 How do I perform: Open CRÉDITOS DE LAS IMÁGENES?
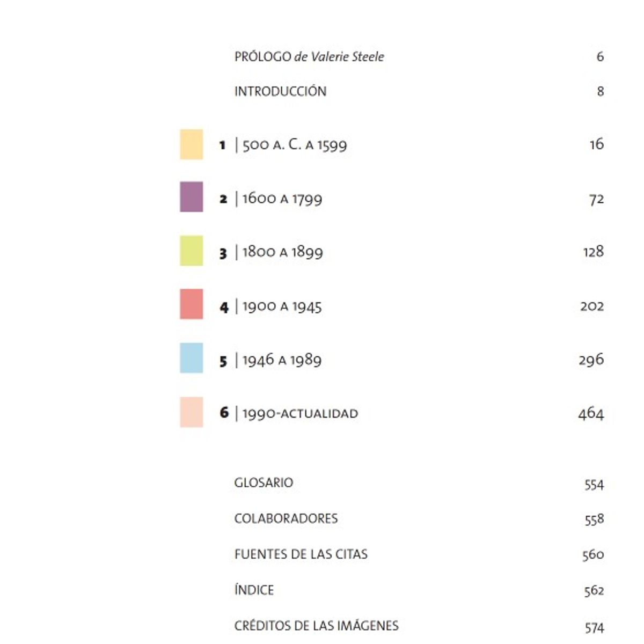click(317, 625)
